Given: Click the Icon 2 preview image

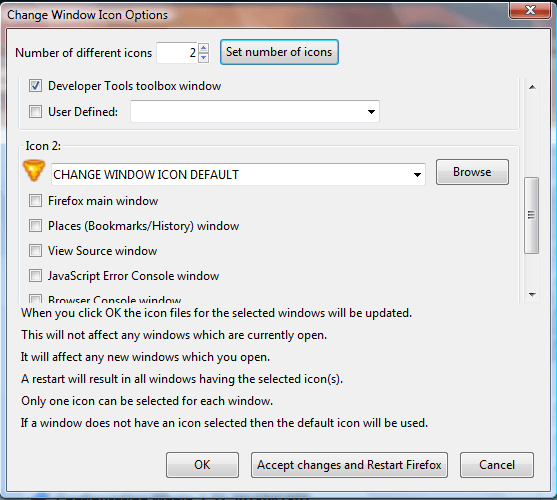Looking at the screenshot, I should click(34, 171).
